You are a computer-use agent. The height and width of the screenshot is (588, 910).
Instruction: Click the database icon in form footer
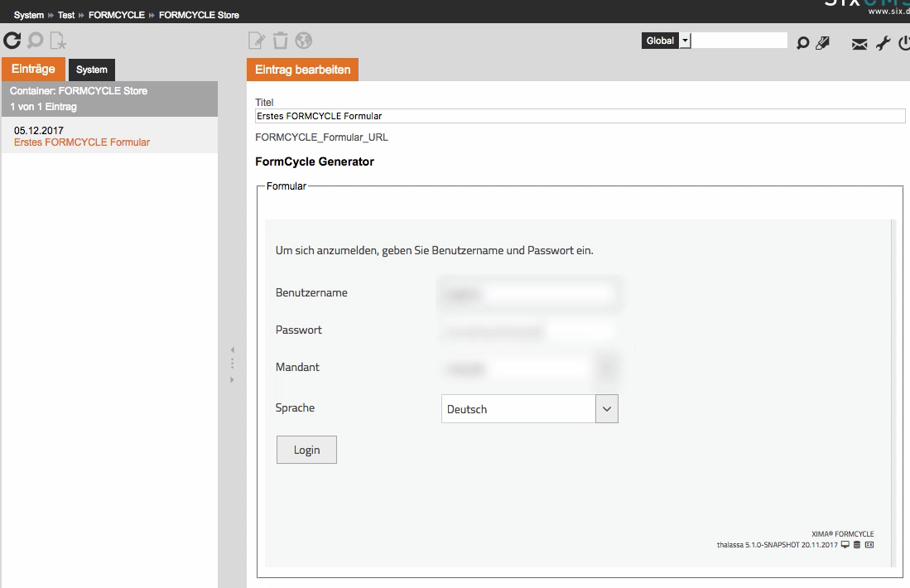[857, 545]
